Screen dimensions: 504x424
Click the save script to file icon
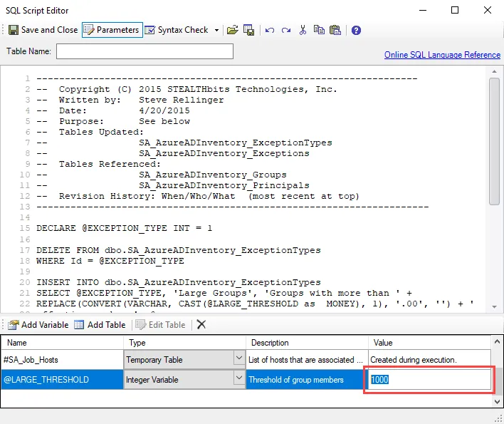click(248, 30)
